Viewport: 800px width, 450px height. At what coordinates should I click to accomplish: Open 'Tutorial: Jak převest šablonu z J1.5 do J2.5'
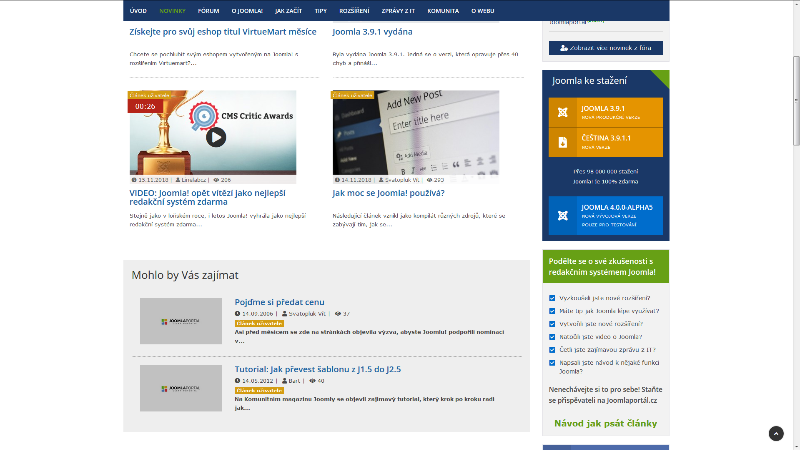point(317,369)
